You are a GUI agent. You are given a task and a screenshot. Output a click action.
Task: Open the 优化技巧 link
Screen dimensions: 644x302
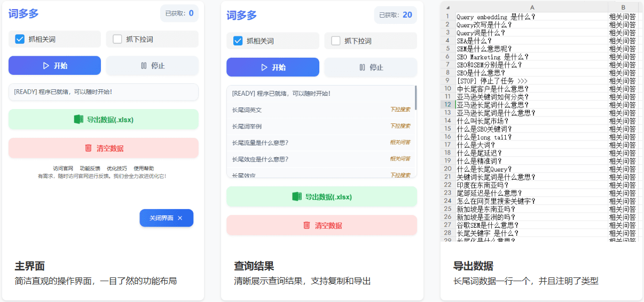click(117, 168)
